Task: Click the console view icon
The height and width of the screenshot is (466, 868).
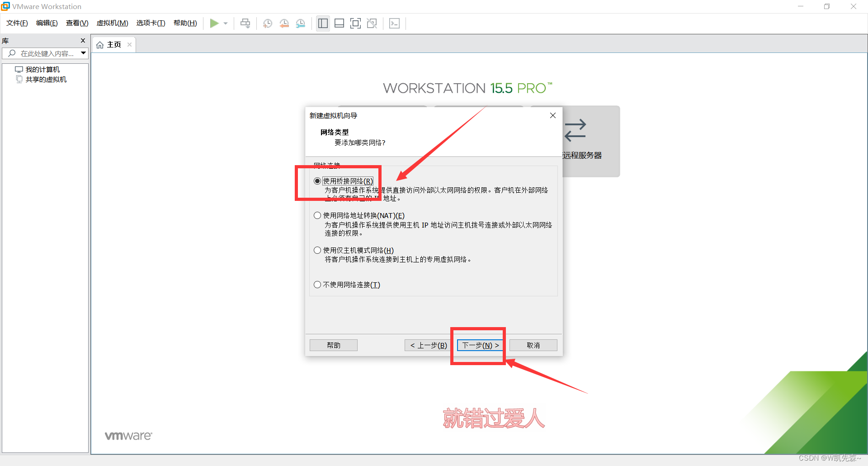Action: click(395, 23)
